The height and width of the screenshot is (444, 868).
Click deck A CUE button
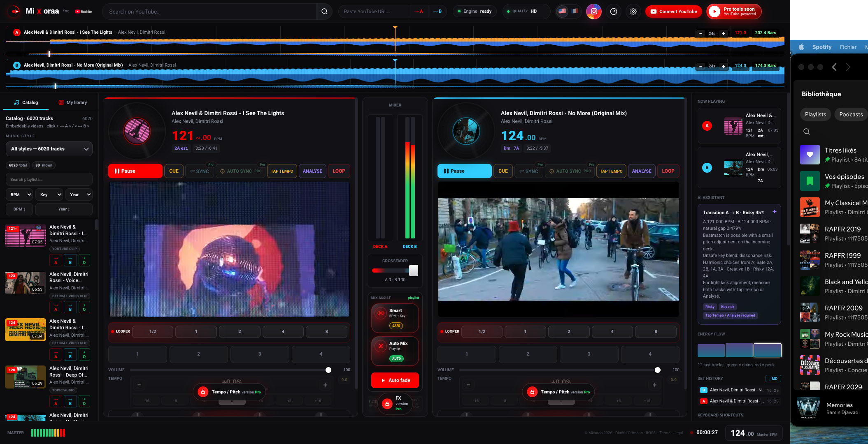pos(174,171)
